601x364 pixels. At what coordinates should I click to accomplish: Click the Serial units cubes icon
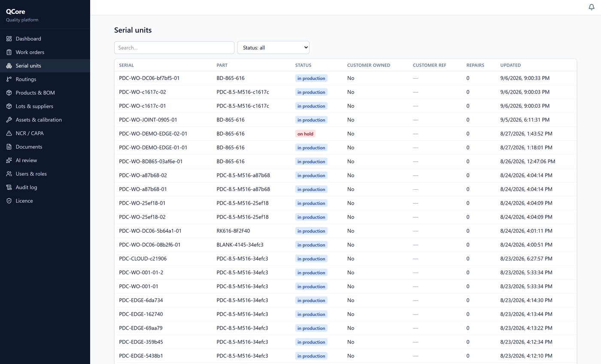(x=9, y=66)
